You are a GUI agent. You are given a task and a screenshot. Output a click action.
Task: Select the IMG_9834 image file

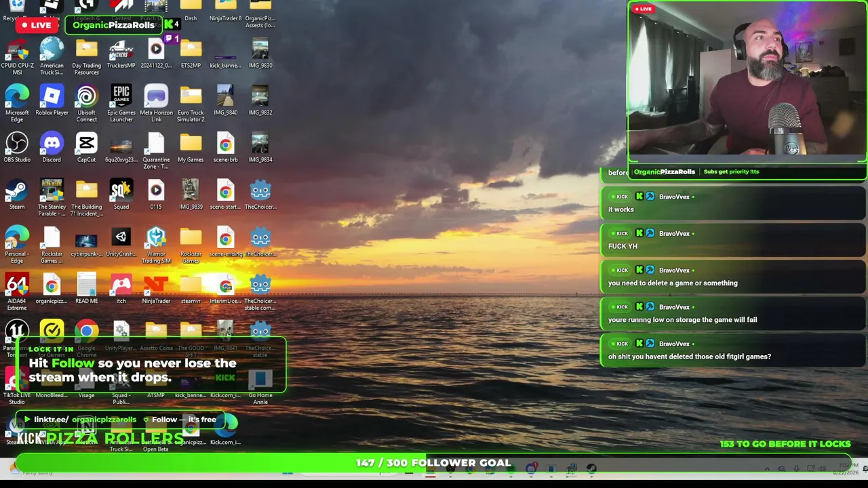pos(260,148)
